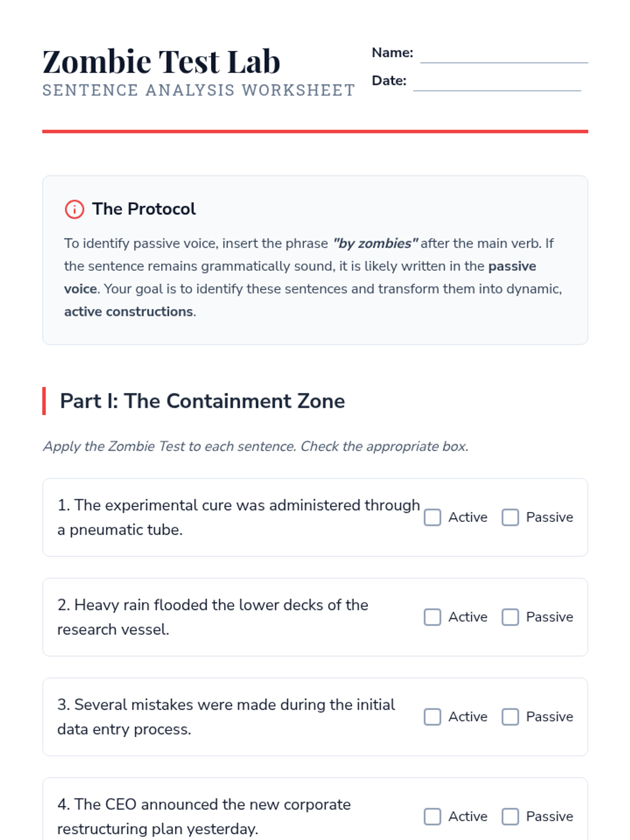Tick Active for the CEO sentence
The image size is (630, 840).
point(432,816)
